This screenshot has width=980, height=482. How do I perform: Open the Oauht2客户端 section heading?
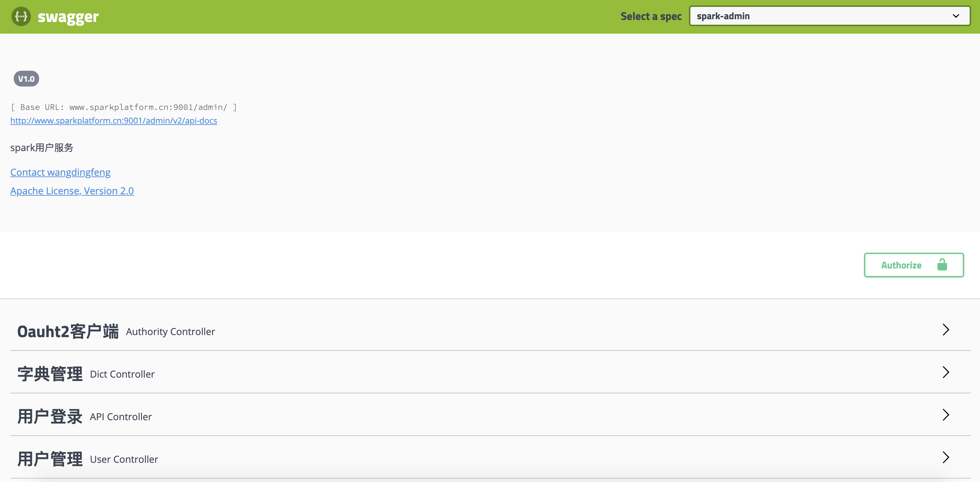(68, 332)
